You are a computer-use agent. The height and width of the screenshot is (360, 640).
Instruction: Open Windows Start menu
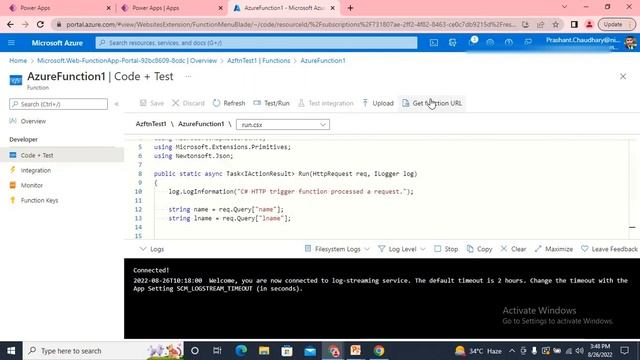(x=11, y=351)
